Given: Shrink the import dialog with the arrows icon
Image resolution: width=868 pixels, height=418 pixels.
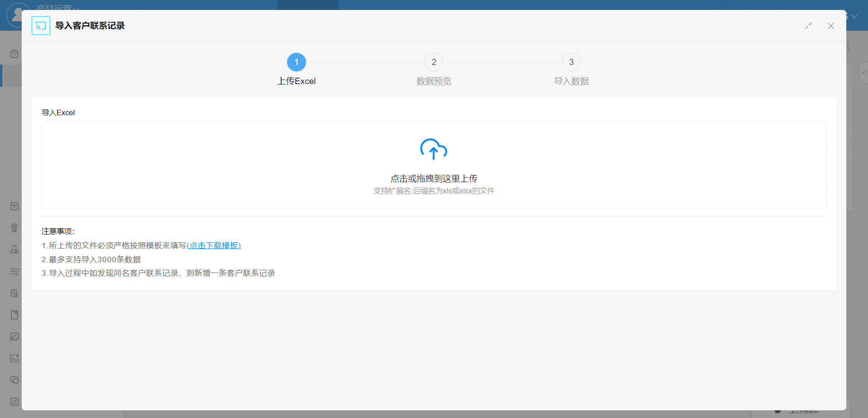Looking at the screenshot, I should tap(808, 26).
